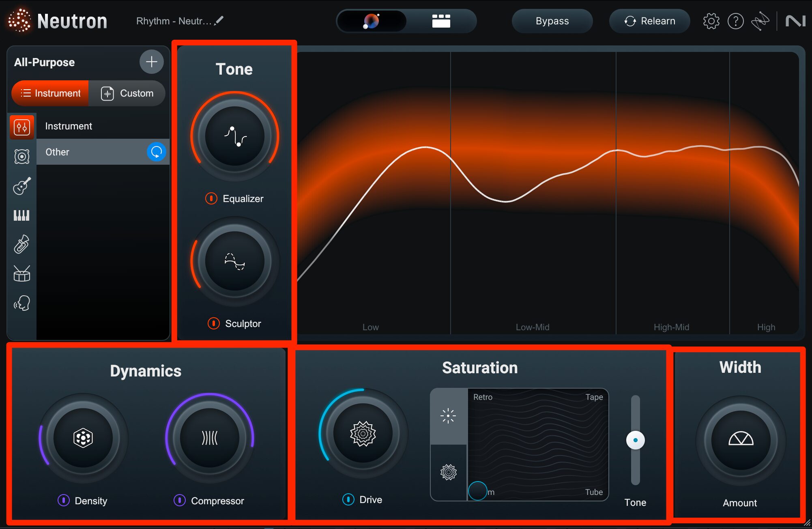Toggle the Compressor power button

coord(180,501)
